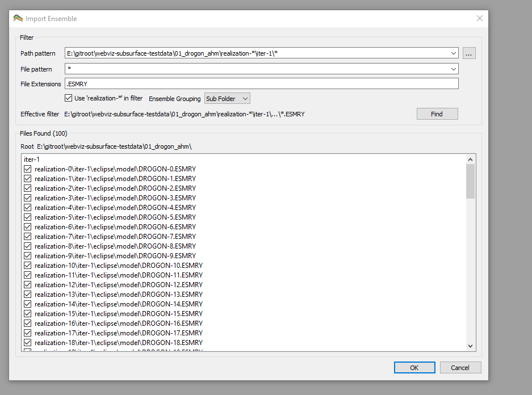Uncheck realization-3 DROGON-3.ESMRY checkbox
Screen dimensions: 532x395
click(x=28, y=197)
